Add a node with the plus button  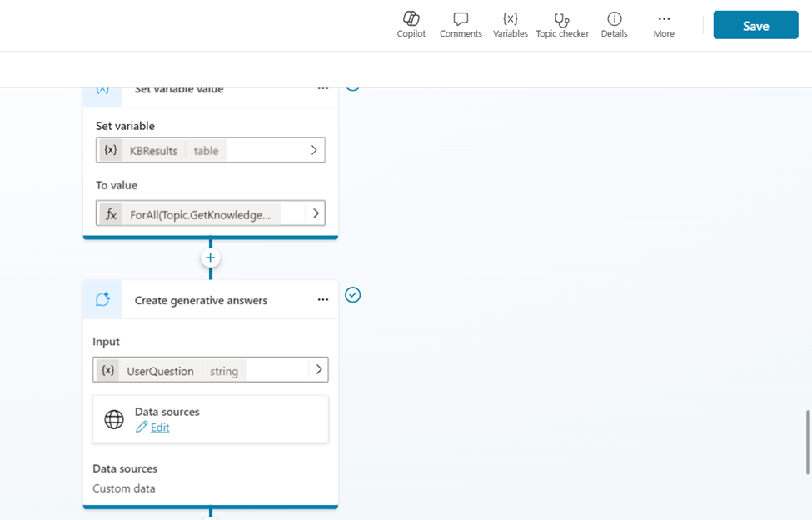[x=211, y=258]
